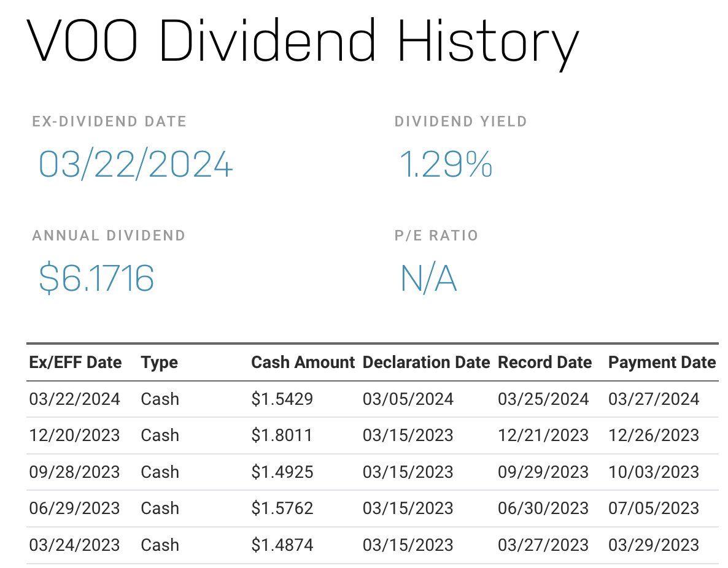Click record date 06/30/2023
Viewport: 728px width, 568px height.
(x=543, y=508)
